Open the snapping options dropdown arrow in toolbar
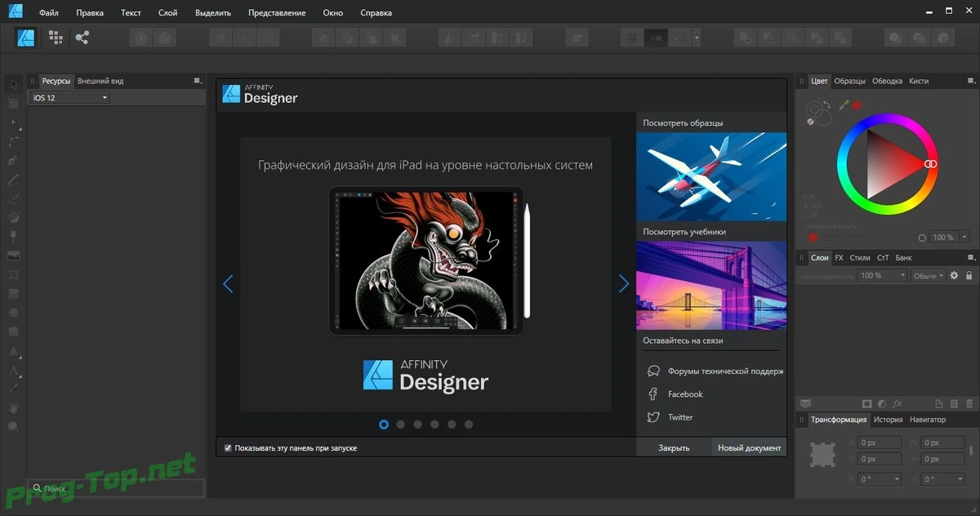The width and height of the screenshot is (980, 516). coord(697,38)
